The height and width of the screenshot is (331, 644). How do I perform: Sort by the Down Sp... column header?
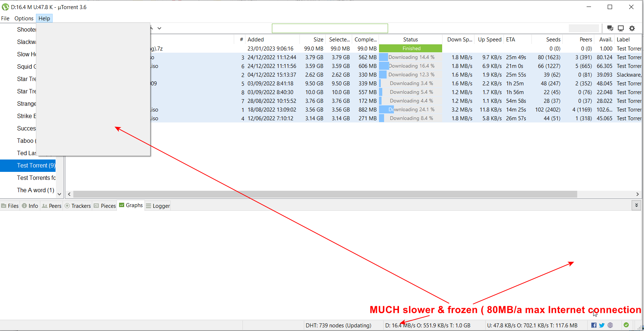pos(459,40)
